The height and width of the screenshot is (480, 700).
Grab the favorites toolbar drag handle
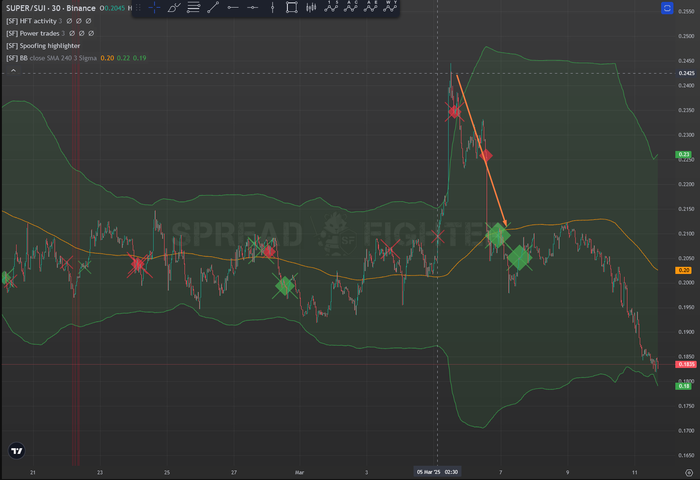[x=138, y=7]
